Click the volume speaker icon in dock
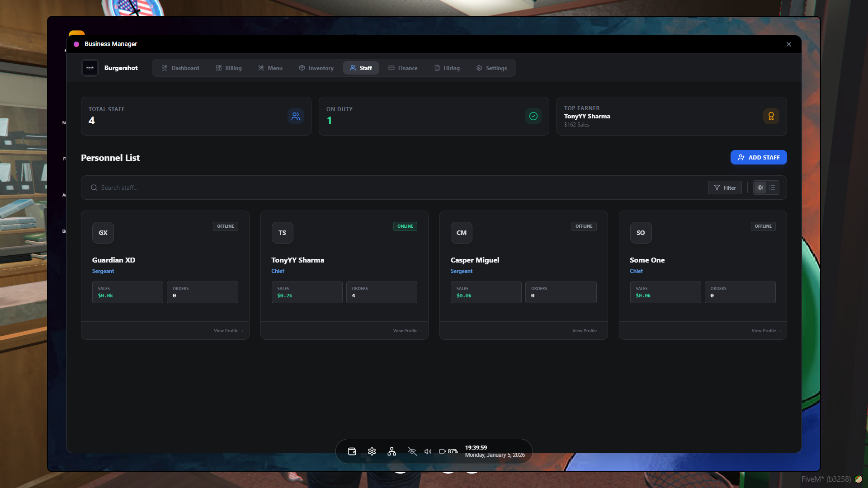The width and height of the screenshot is (868, 488). pos(428,451)
